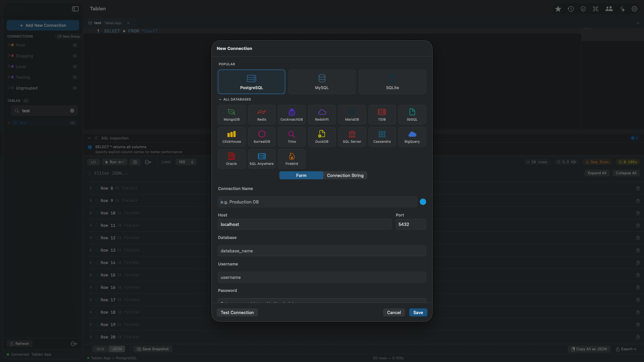
Task: Toggle the sidebar panel icon
Action: tap(75, 9)
